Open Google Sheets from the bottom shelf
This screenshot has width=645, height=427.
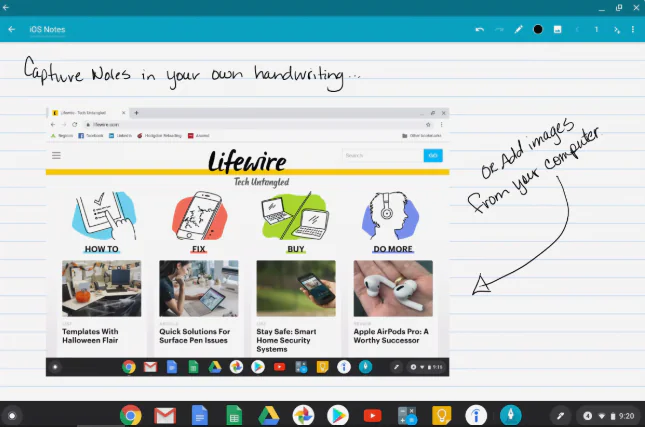[x=234, y=415]
